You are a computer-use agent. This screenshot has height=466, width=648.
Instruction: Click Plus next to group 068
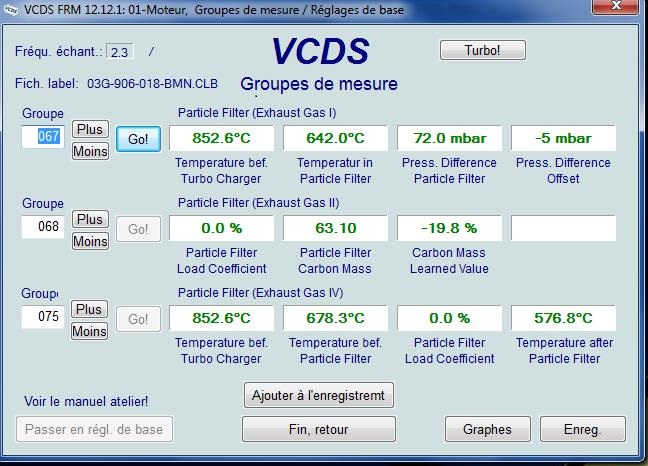click(x=90, y=219)
